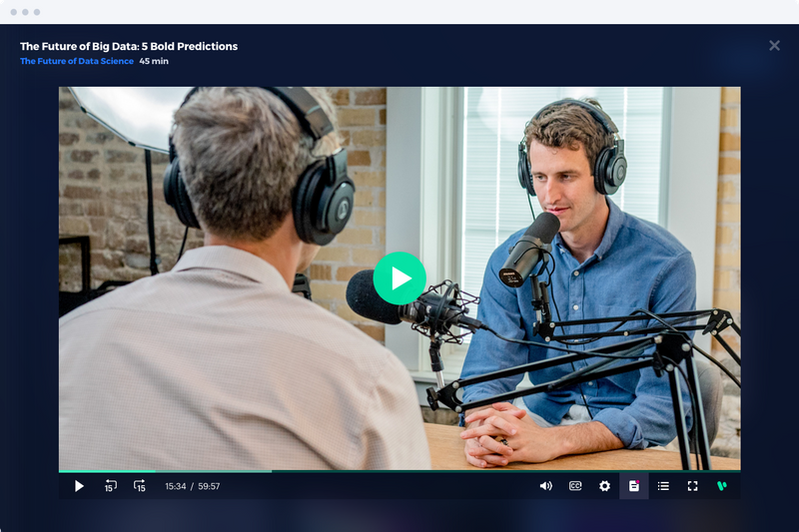Click the Vimeo logo icon
This screenshot has height=532, width=799.
tap(721, 486)
